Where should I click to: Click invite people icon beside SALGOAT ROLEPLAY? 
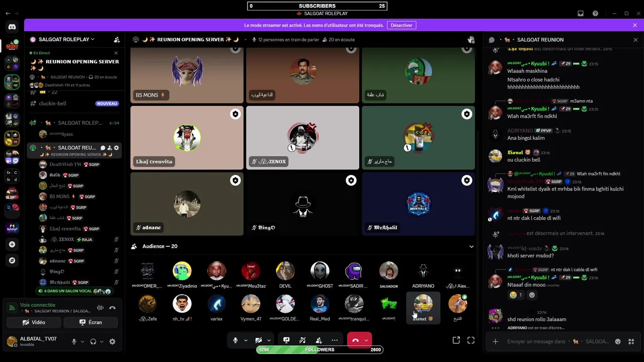(x=117, y=40)
